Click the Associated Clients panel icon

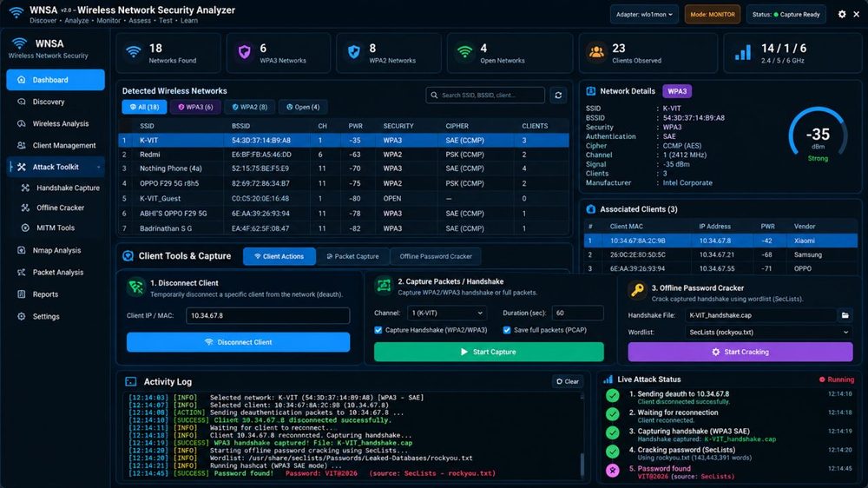tap(590, 208)
